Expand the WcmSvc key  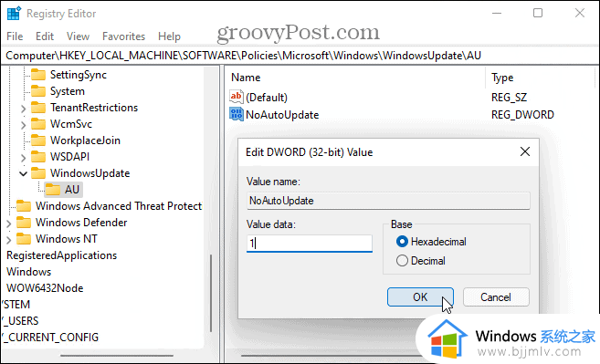click(x=23, y=125)
